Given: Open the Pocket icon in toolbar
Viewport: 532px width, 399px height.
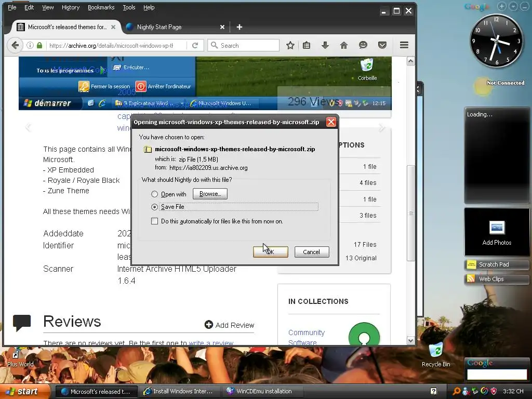Looking at the screenshot, I should point(382,45).
